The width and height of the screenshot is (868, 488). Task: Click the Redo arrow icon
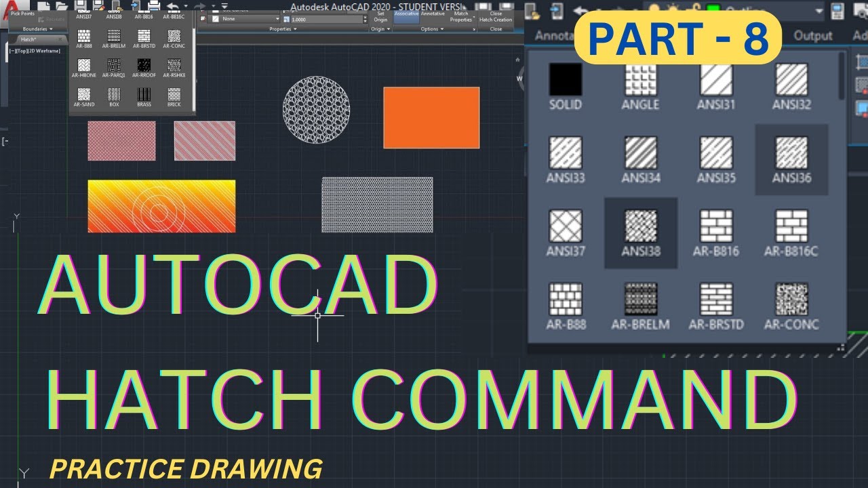pyautogui.click(x=199, y=6)
